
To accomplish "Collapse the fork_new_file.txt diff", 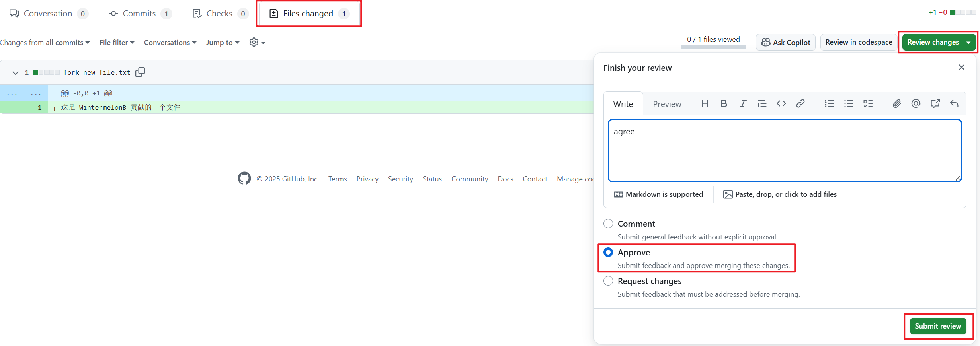I will 16,72.
